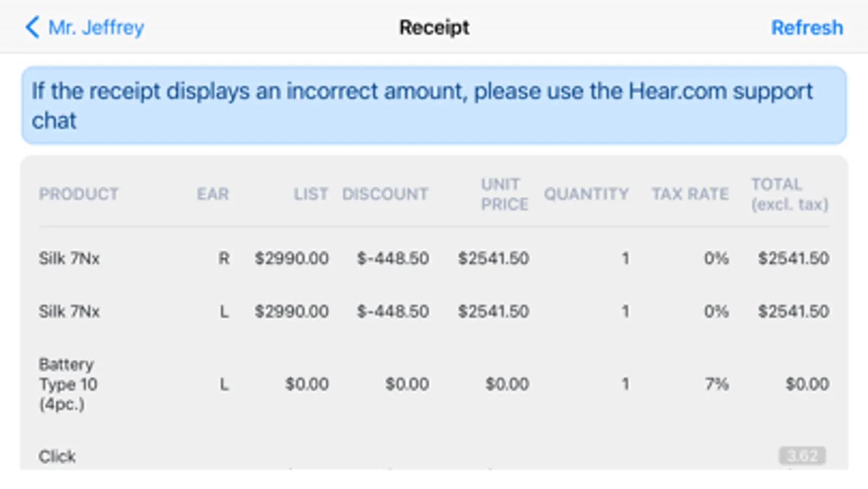
Task: Tap the 3.62 version badge
Action: coord(802,455)
